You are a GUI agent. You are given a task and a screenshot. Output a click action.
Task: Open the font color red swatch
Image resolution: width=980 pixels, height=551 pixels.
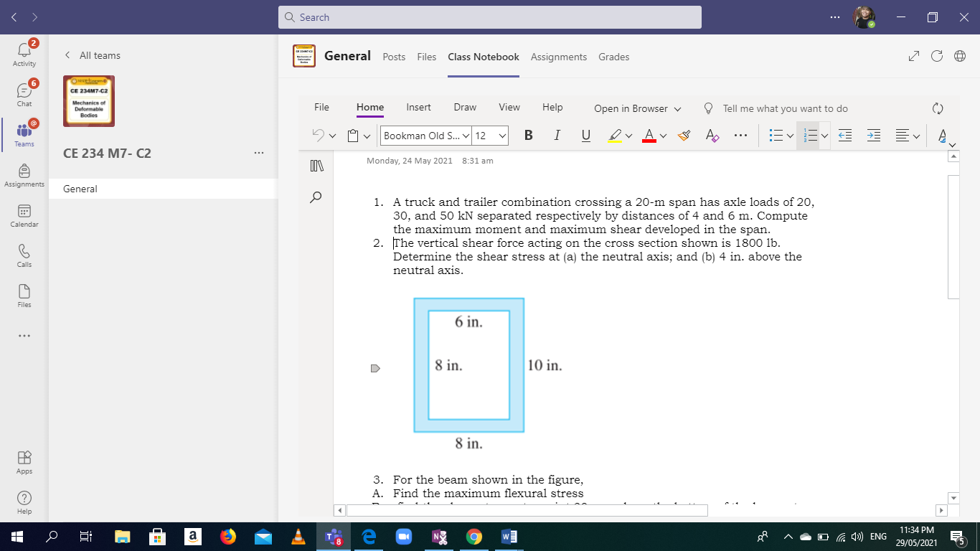coord(651,135)
